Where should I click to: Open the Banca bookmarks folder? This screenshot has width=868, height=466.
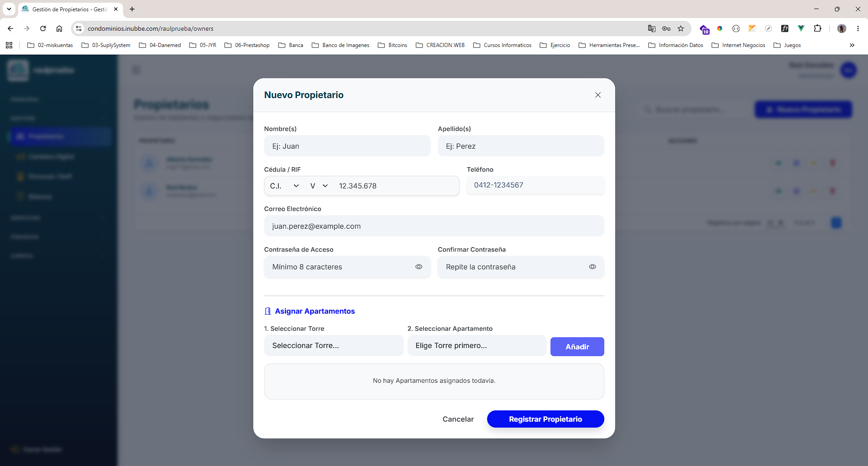(x=291, y=45)
